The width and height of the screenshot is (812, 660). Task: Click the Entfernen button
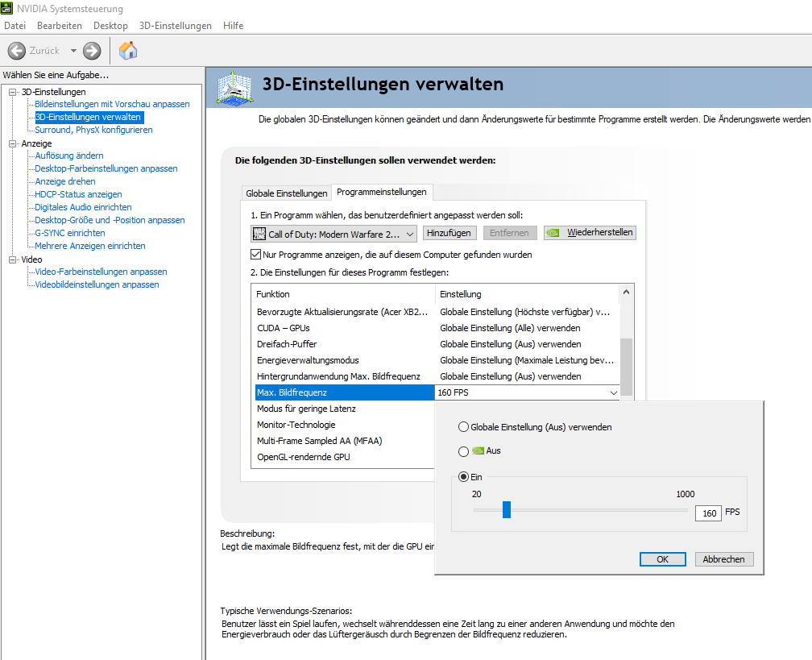tap(510, 233)
